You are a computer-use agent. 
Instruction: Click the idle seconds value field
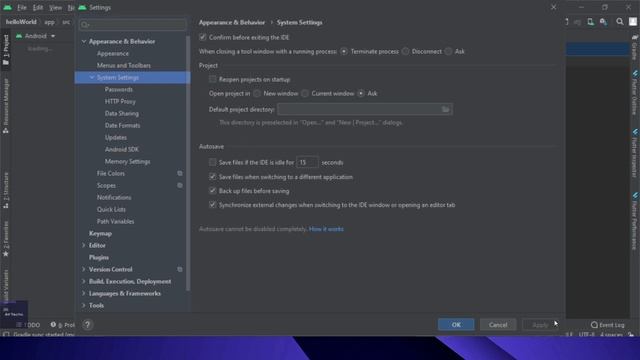tap(307, 162)
